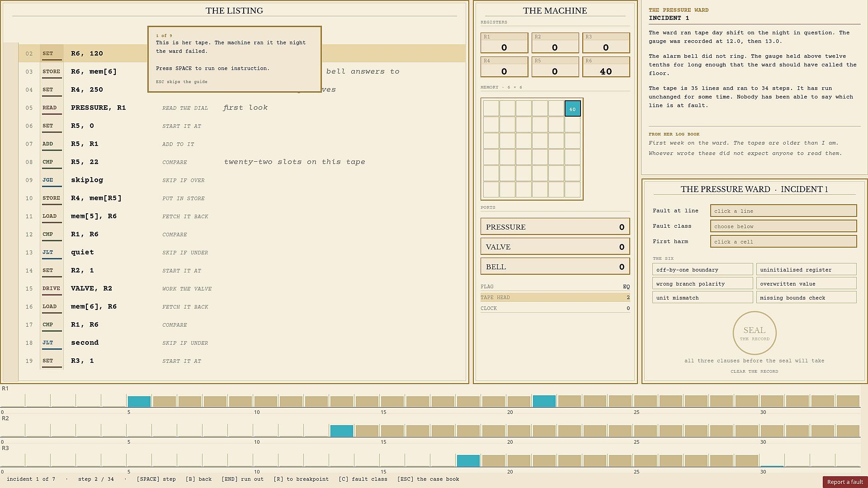Click listing line 04 SET R4, 250

pyautogui.click(x=242, y=89)
